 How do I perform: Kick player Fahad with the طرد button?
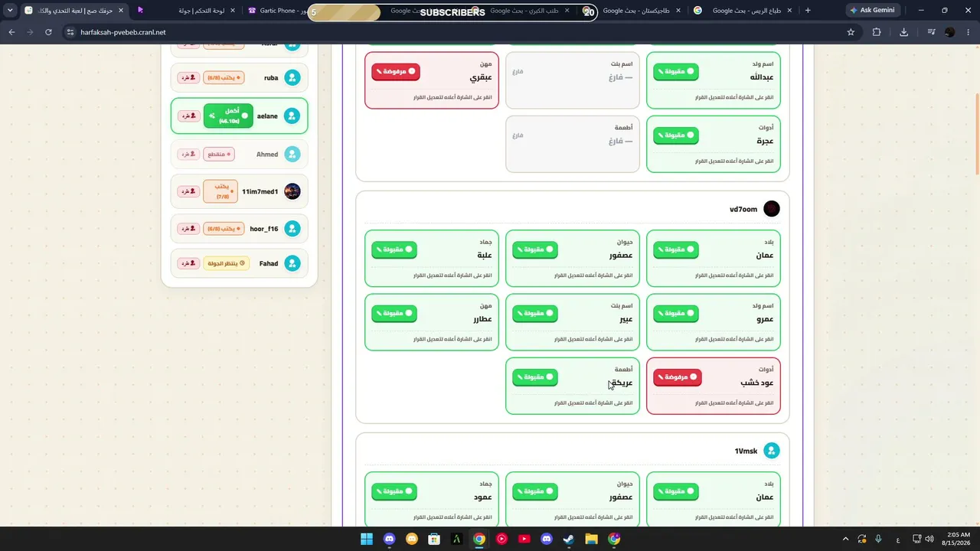click(188, 263)
